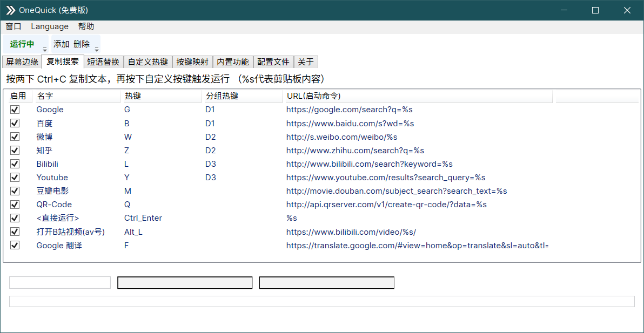
Task: Open the Language menu
Action: [x=49, y=26]
